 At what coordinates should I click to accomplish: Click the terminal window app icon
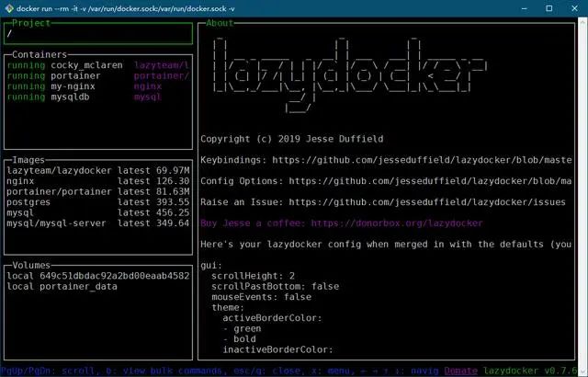coord(9,8)
